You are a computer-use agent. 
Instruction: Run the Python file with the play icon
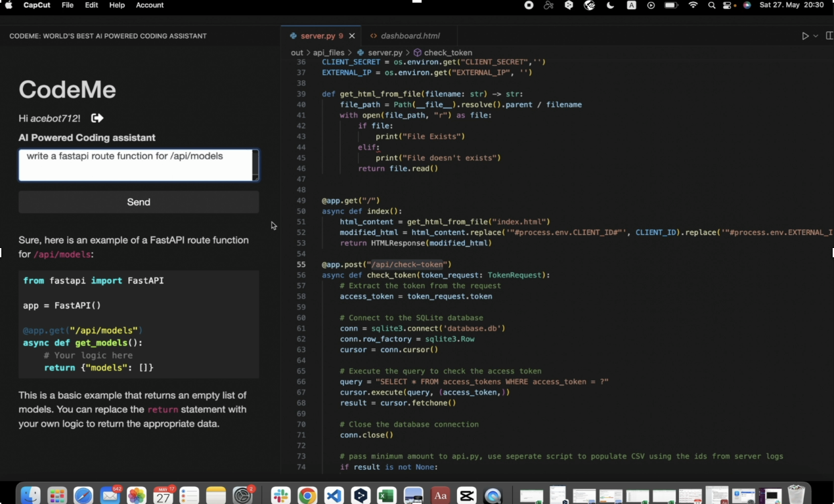[x=805, y=36]
